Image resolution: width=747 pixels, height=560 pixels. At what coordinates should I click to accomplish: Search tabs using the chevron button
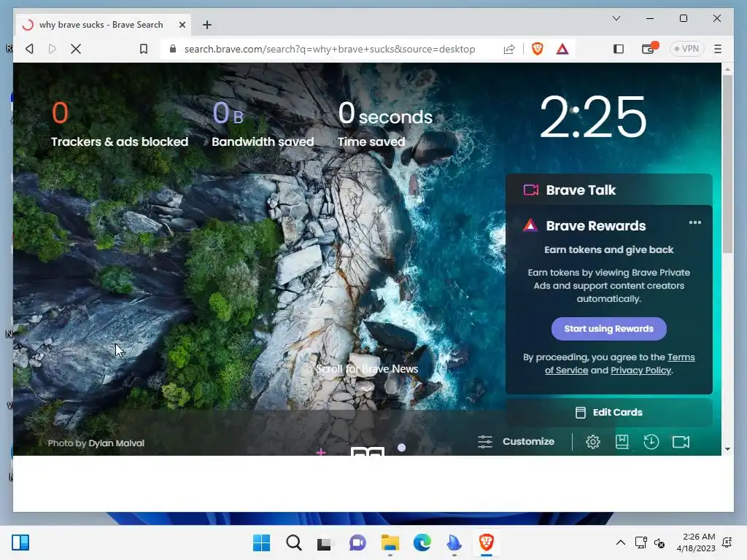[x=616, y=18]
